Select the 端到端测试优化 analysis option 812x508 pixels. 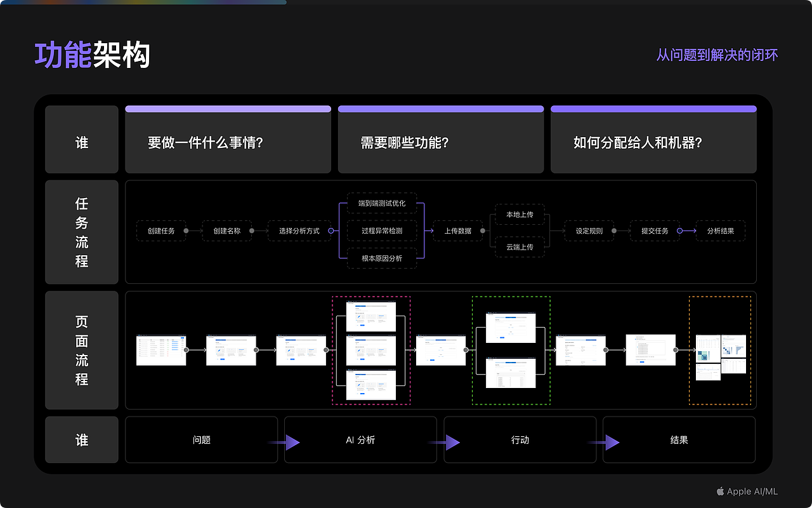[x=381, y=203]
